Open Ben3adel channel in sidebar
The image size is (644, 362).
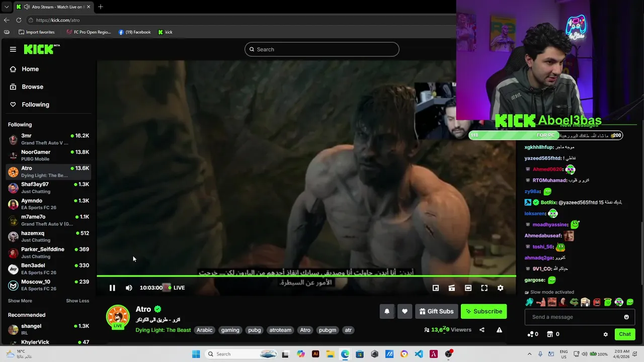48,269
